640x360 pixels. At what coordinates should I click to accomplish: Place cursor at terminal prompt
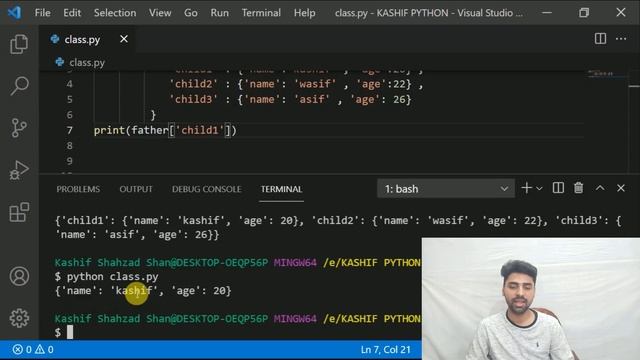click(70, 332)
